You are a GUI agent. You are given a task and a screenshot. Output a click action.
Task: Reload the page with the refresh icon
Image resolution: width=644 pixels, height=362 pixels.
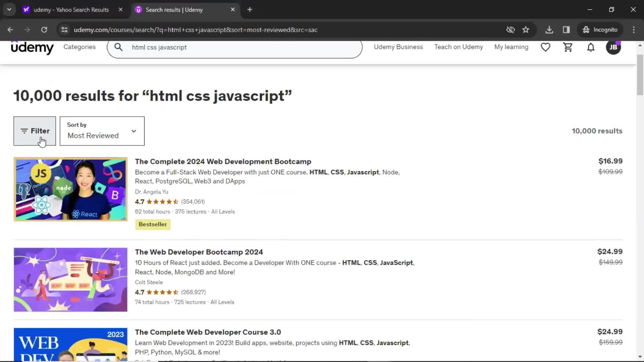point(44,30)
